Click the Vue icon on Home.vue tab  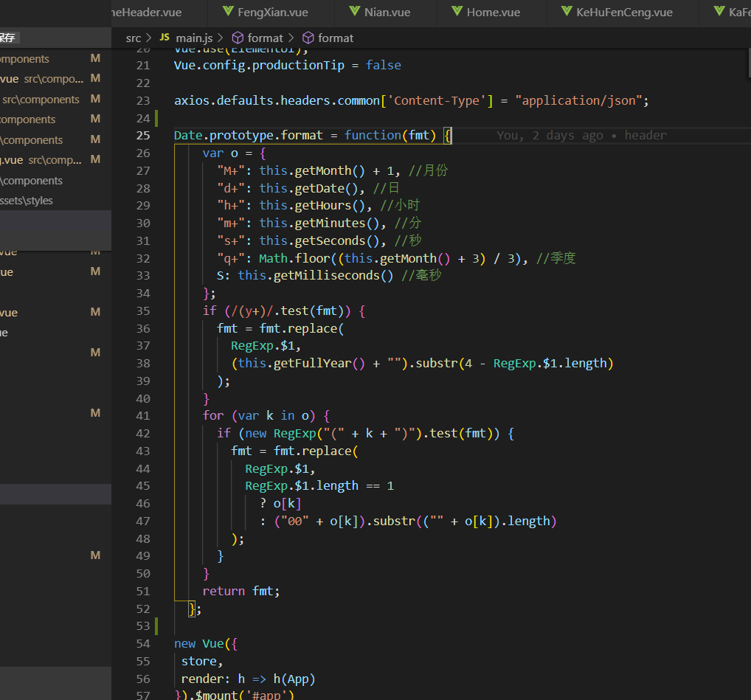[x=457, y=12]
